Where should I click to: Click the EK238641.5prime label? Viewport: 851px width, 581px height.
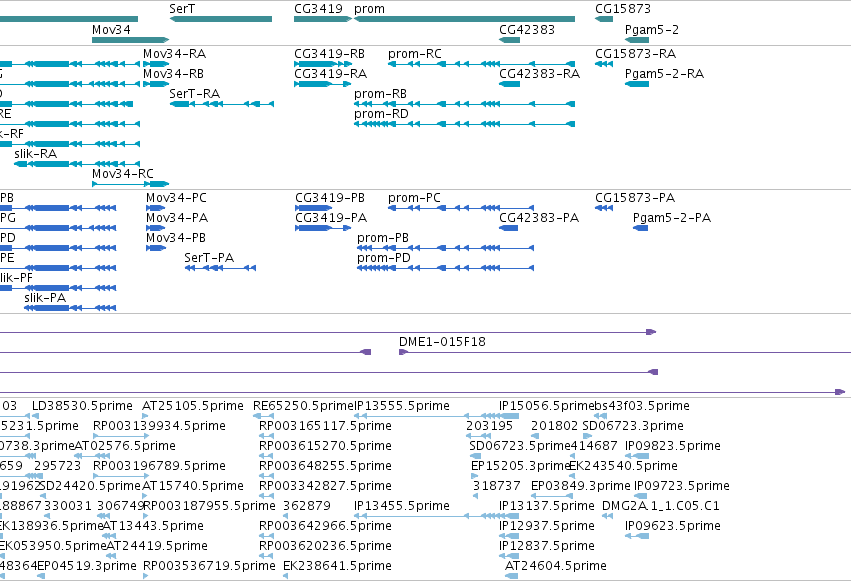337,566
